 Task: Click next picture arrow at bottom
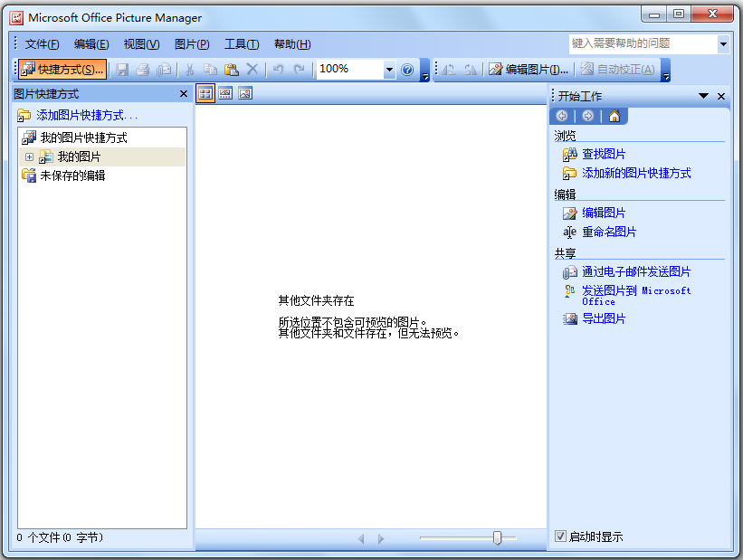pyautogui.click(x=381, y=538)
